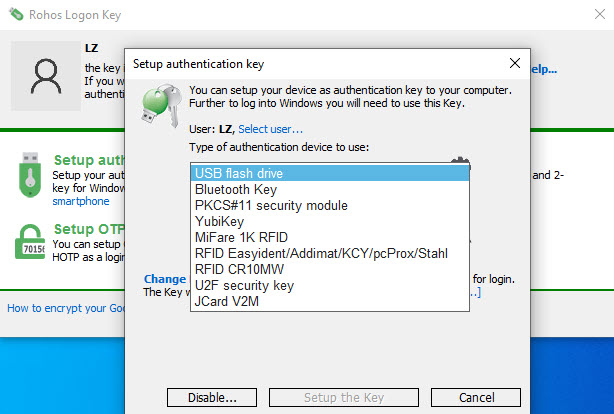
Task: Select YubiKey as authentication device
Action: click(330, 221)
